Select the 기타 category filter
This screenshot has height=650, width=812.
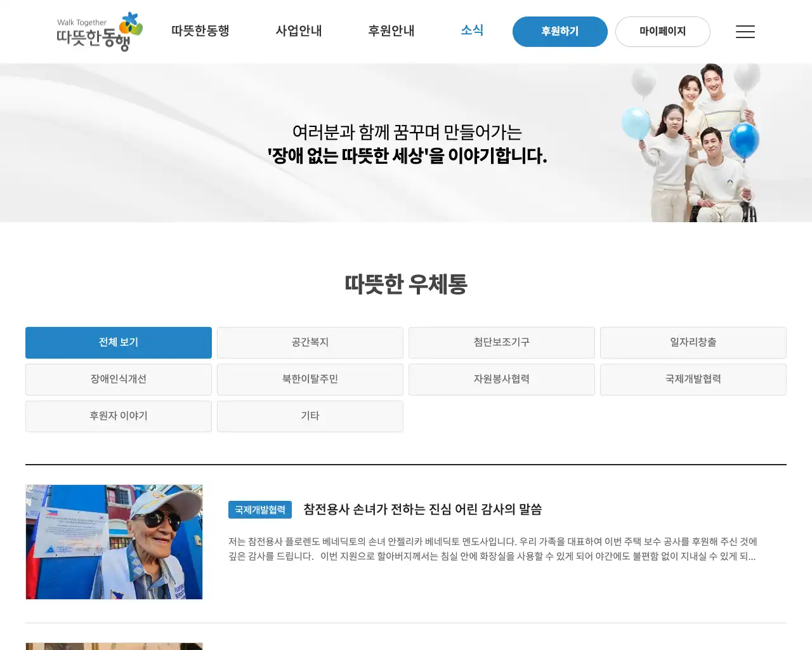310,416
